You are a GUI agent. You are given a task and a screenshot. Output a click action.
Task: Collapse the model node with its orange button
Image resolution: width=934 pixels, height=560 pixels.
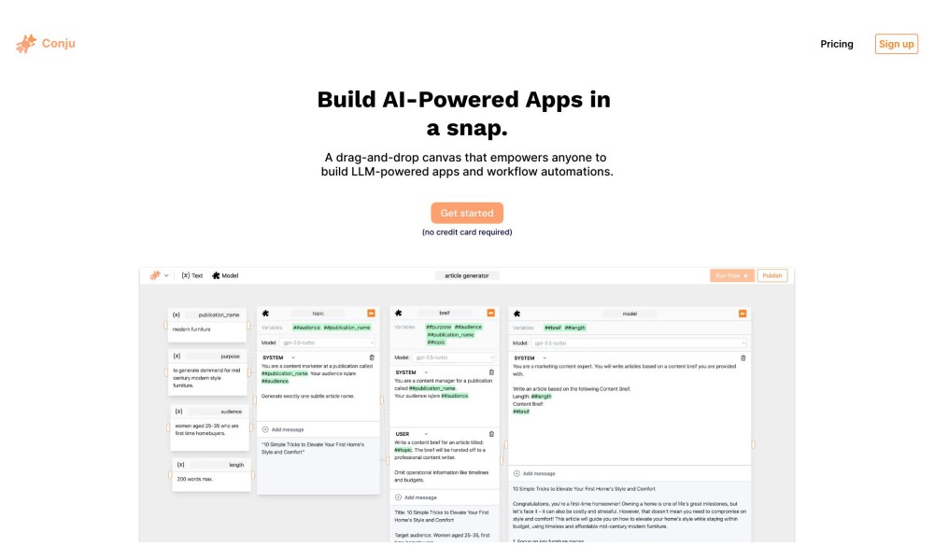(743, 313)
